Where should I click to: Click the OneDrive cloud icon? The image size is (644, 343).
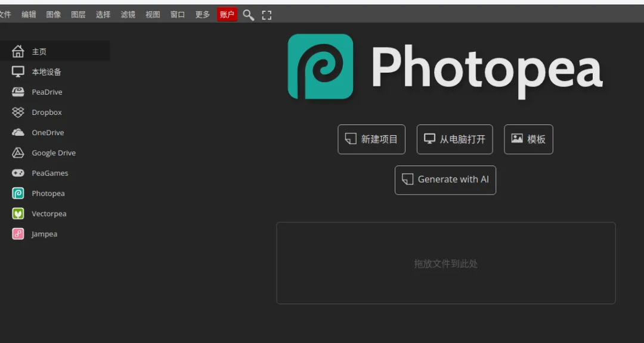(18, 133)
